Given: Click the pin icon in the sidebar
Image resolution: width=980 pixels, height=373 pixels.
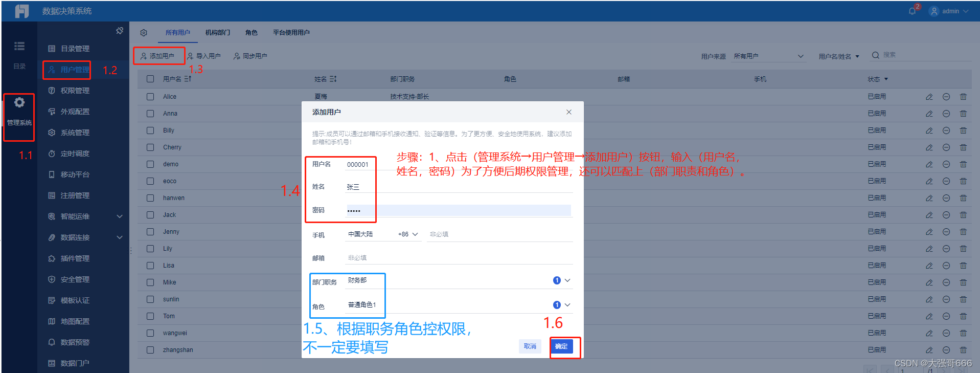Looking at the screenshot, I should pyautogui.click(x=120, y=31).
